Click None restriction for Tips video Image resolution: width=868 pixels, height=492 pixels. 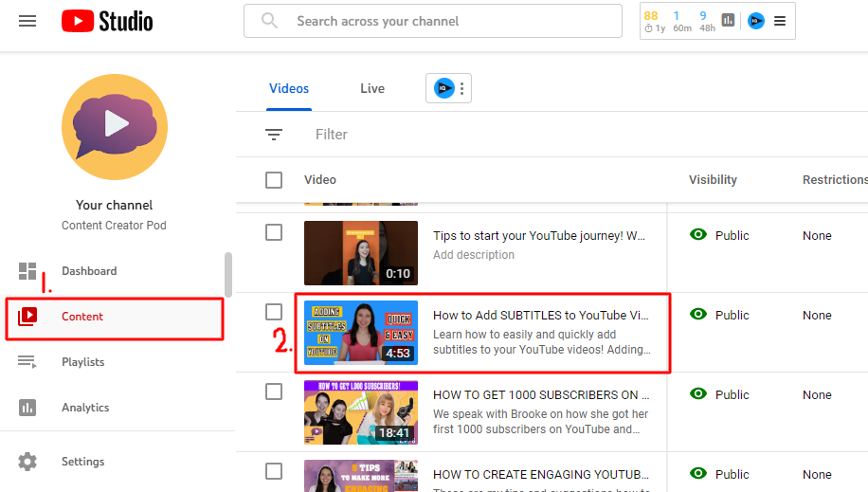817,235
